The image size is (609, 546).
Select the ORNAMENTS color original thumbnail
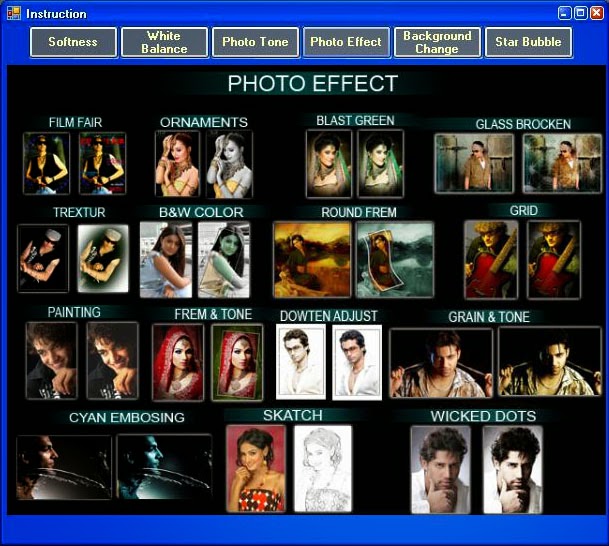click(177, 163)
